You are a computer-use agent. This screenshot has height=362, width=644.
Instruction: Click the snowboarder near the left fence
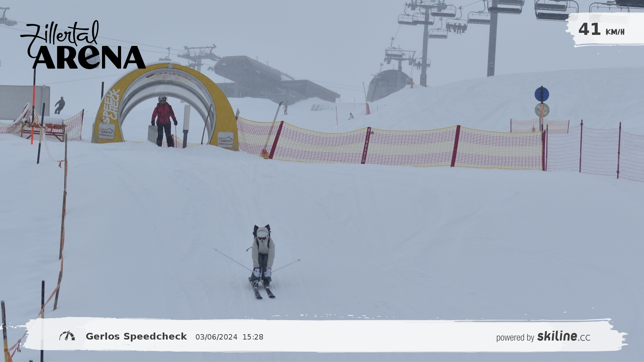coord(60,105)
